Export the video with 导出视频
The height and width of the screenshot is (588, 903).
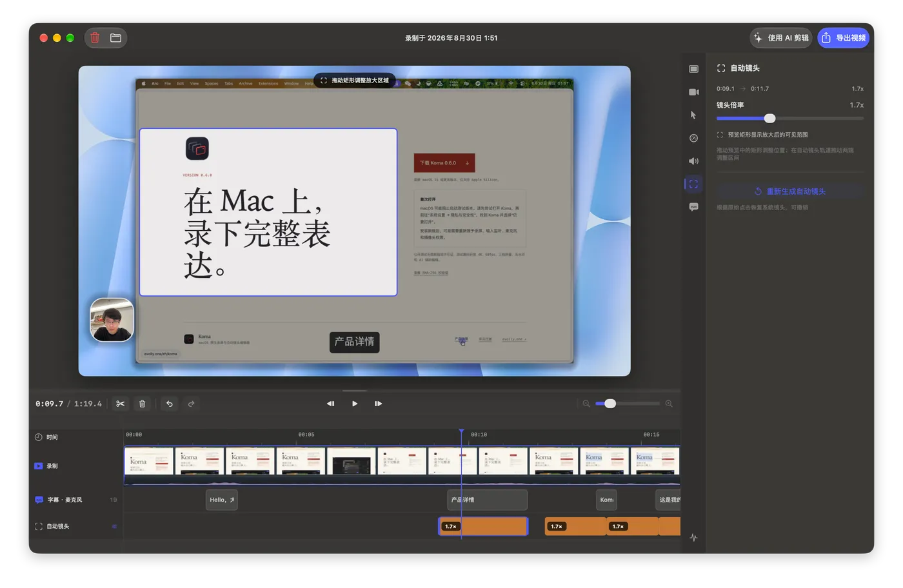[844, 38]
